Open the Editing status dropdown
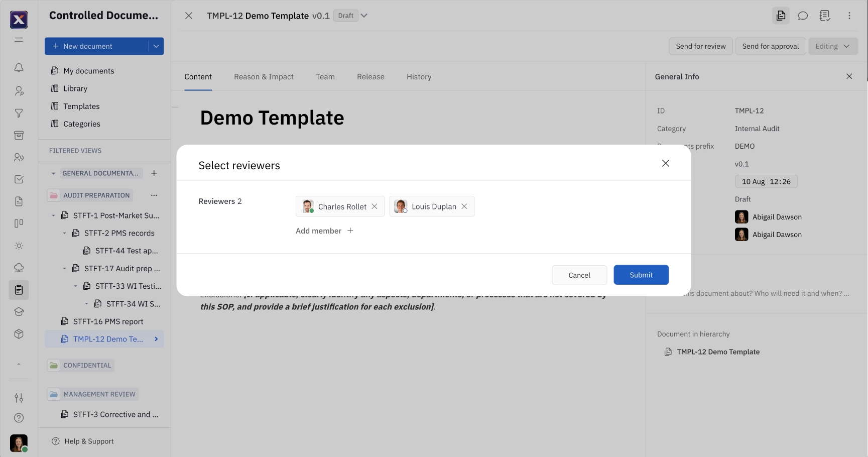868x457 pixels. click(x=833, y=46)
